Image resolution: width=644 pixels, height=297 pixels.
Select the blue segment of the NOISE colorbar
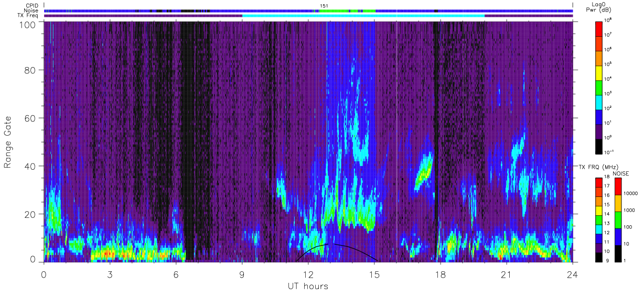pos(619,236)
